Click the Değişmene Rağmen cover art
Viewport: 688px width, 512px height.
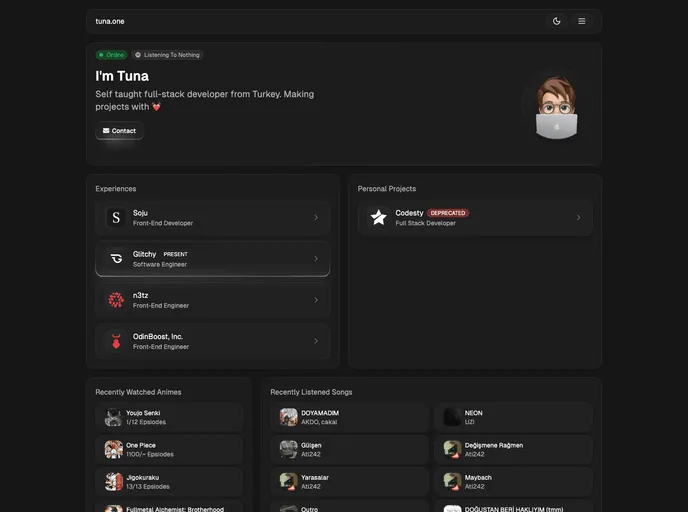[x=452, y=450]
